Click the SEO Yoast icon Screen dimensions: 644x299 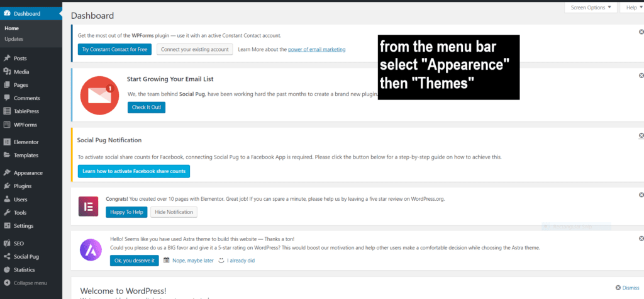(x=7, y=243)
